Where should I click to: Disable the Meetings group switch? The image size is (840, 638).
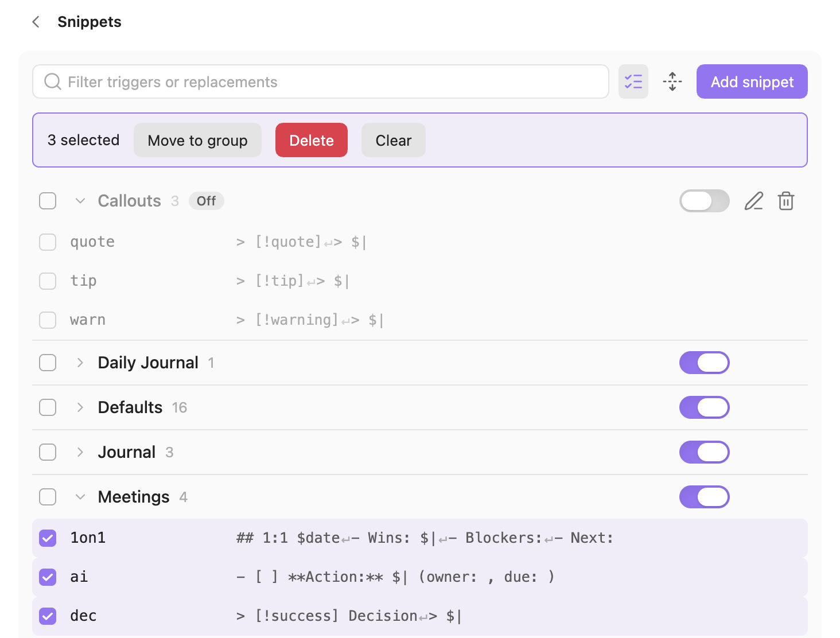pos(705,497)
